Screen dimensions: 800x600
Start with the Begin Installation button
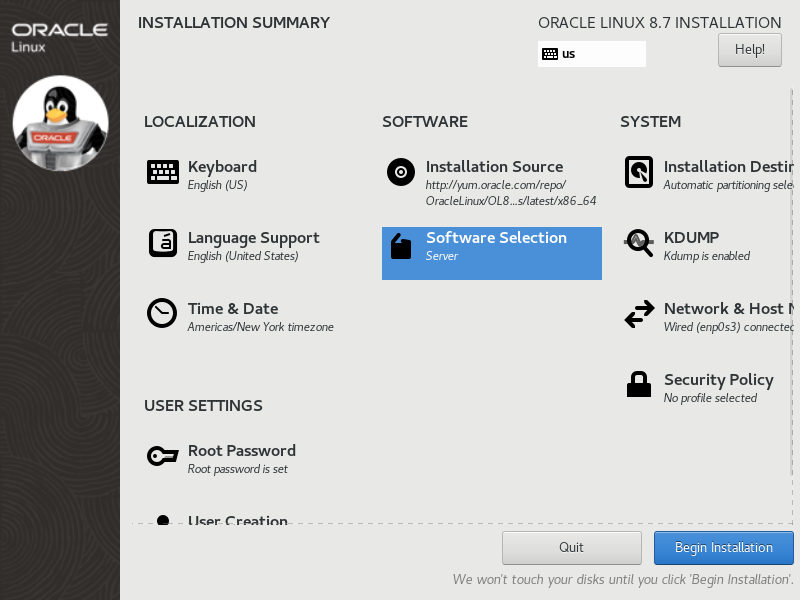tap(723, 547)
